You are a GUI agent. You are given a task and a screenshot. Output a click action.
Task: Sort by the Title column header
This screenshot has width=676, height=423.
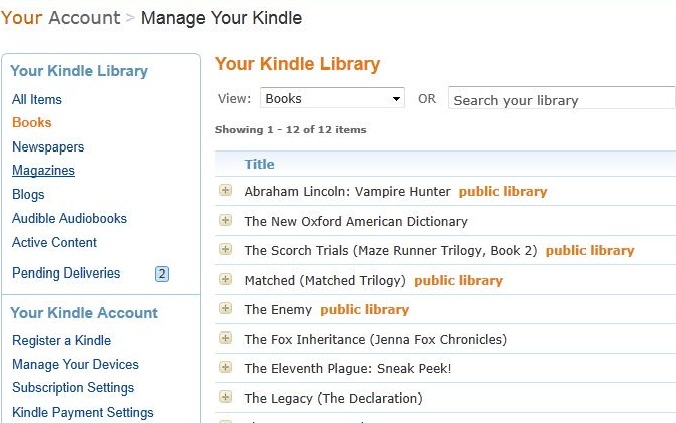click(x=259, y=164)
